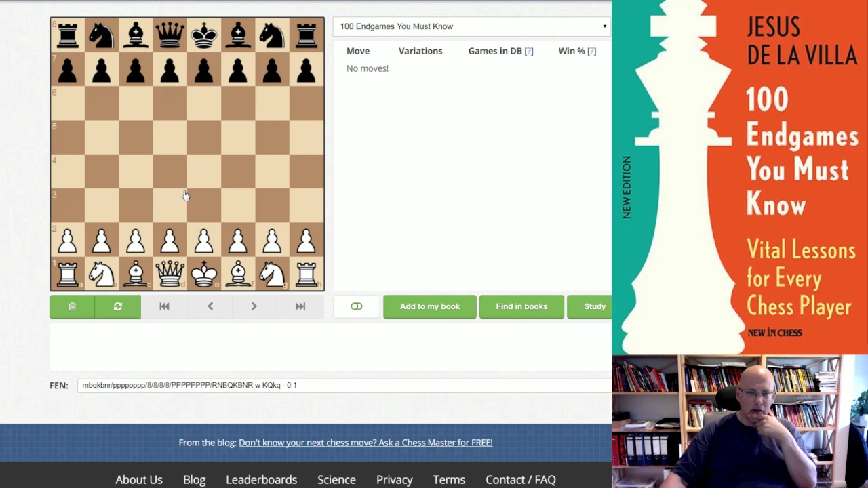
Task: Click the Study button
Action: pos(591,306)
